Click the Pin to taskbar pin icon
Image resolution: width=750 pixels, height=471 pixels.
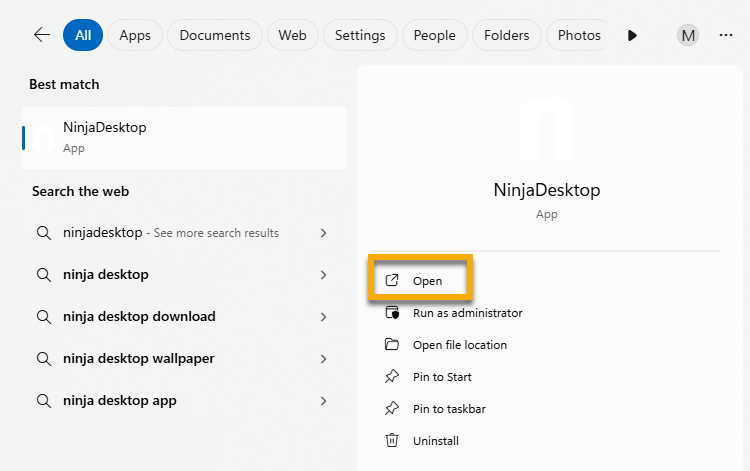(392, 409)
